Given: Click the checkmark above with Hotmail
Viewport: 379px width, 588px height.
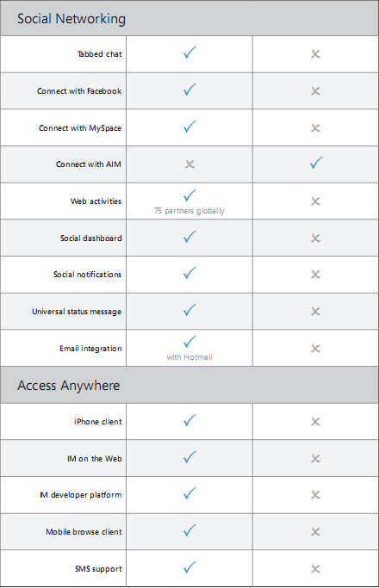Looking at the screenshot, I should (x=189, y=342).
